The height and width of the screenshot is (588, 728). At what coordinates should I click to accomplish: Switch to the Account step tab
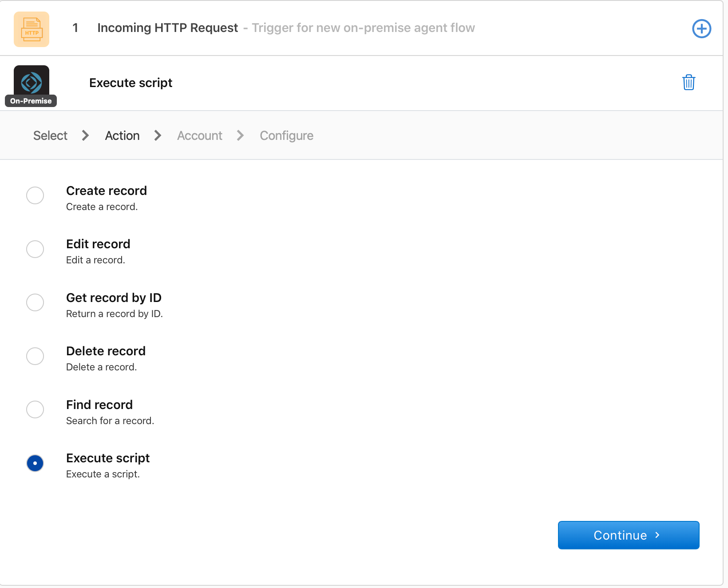pos(199,135)
